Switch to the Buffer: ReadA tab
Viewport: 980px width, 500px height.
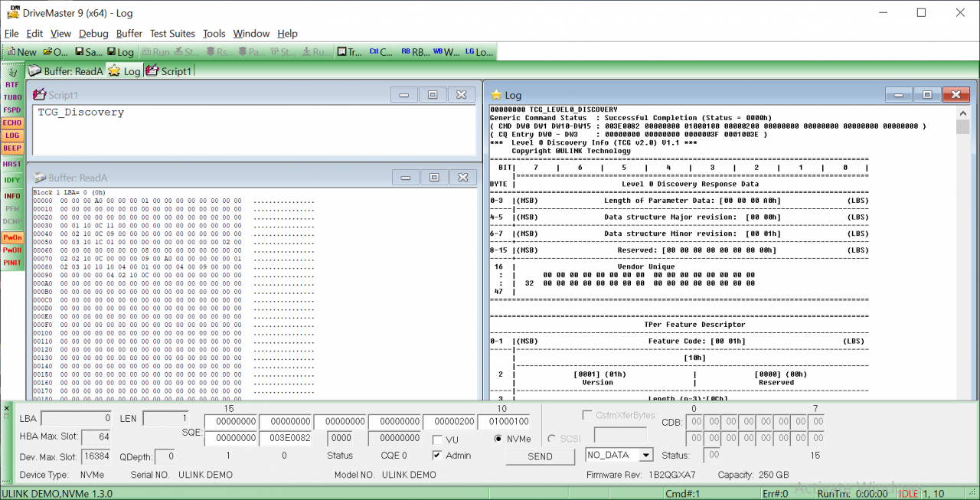66,71
